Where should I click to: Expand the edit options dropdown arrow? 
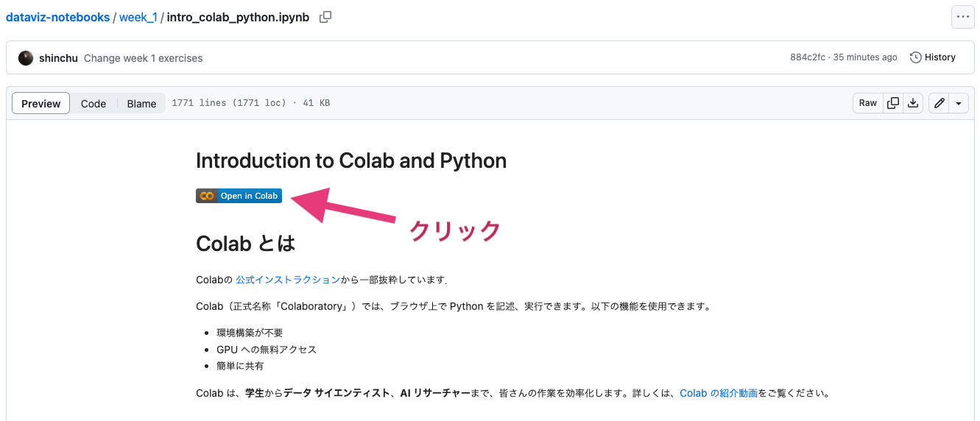(x=958, y=104)
